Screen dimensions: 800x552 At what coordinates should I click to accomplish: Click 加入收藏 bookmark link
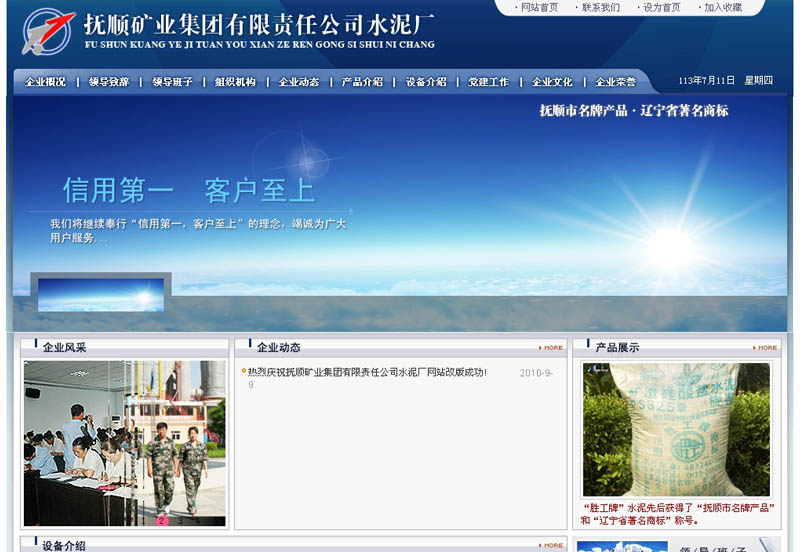click(x=723, y=8)
